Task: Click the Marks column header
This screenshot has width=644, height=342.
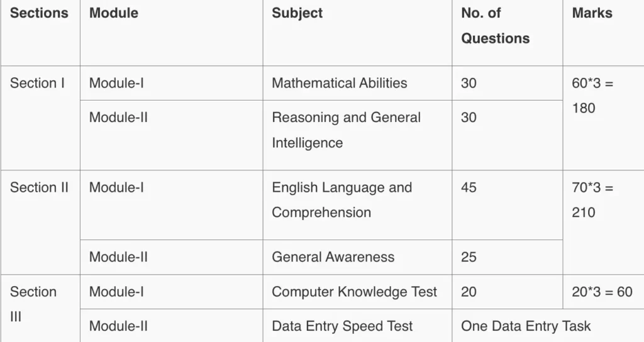Action: tap(592, 13)
